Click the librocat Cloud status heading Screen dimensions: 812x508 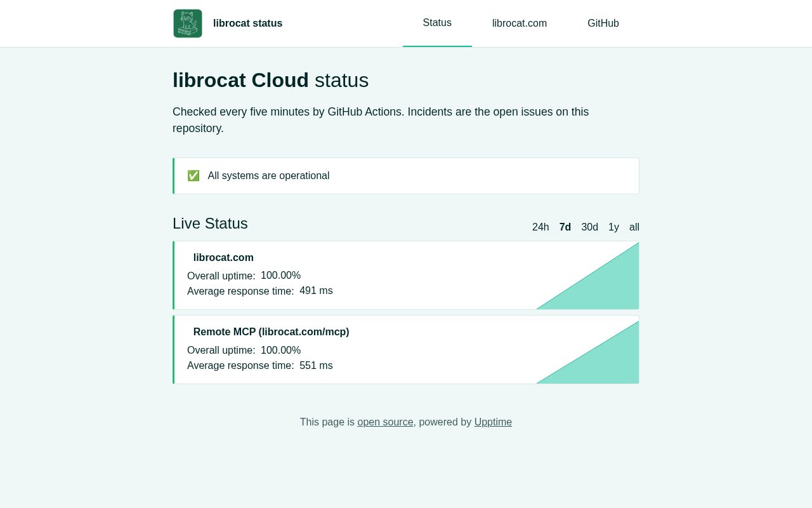tap(270, 81)
